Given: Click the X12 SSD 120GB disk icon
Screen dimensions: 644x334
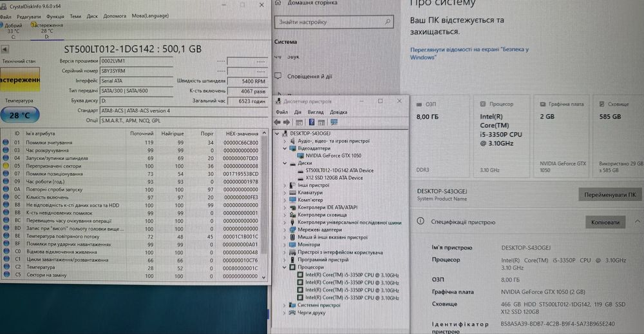Looking at the screenshot, I should pyautogui.click(x=300, y=178).
